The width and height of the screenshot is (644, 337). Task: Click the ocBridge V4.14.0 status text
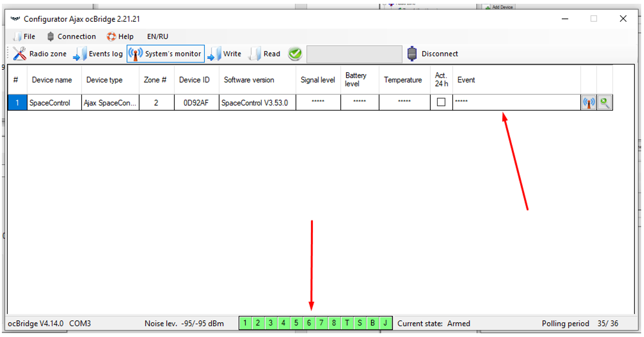point(36,323)
